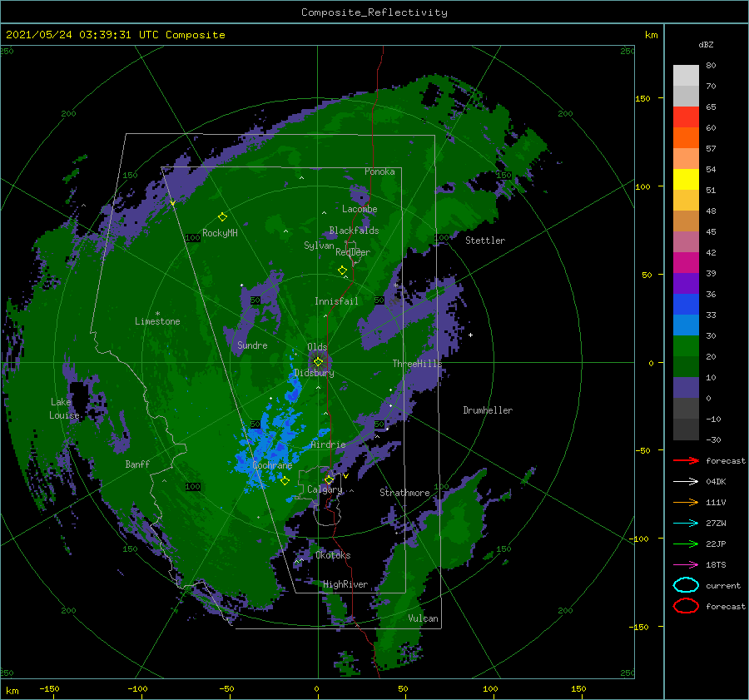Click the HighRiver label

tap(345, 584)
